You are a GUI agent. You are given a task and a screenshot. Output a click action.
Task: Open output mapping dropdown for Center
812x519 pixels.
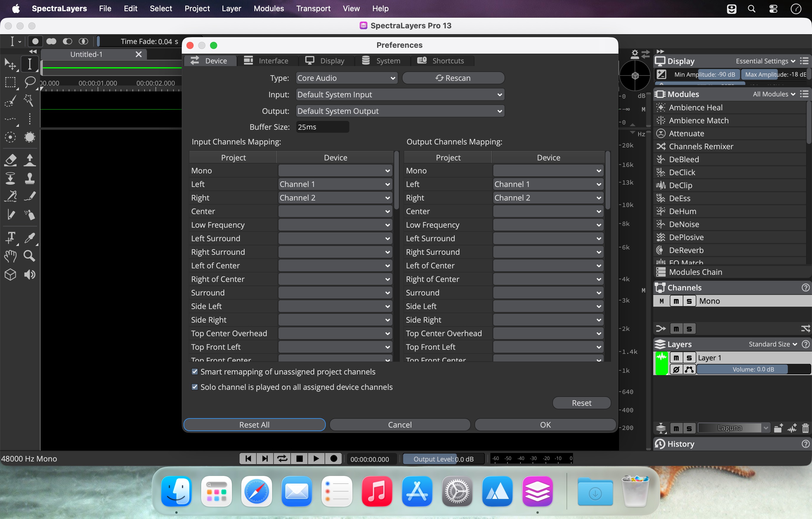click(548, 211)
